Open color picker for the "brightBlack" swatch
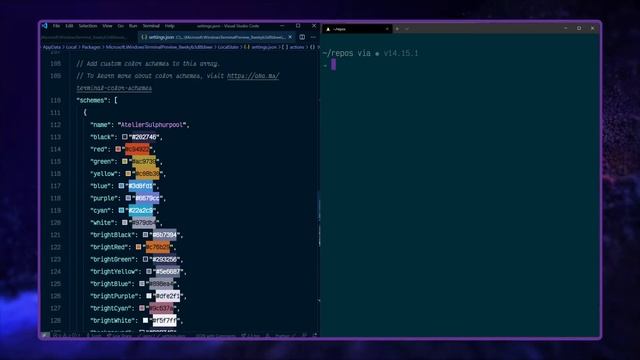Screen dimensions: 640x360 pos(145,235)
